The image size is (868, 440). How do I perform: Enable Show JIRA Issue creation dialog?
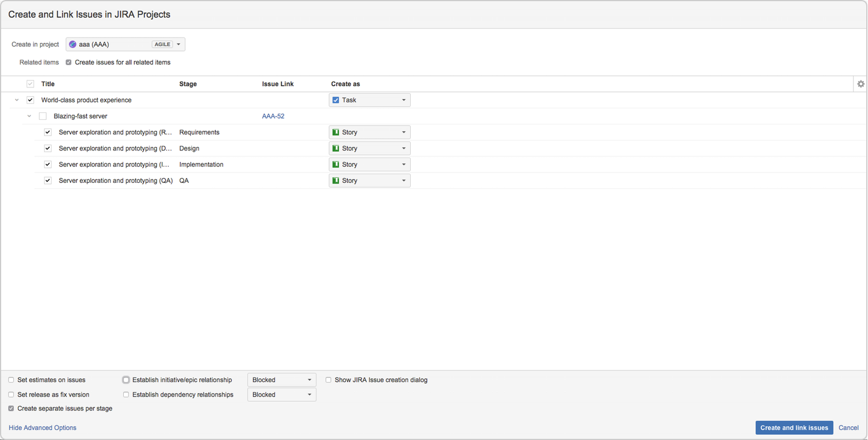tap(329, 380)
